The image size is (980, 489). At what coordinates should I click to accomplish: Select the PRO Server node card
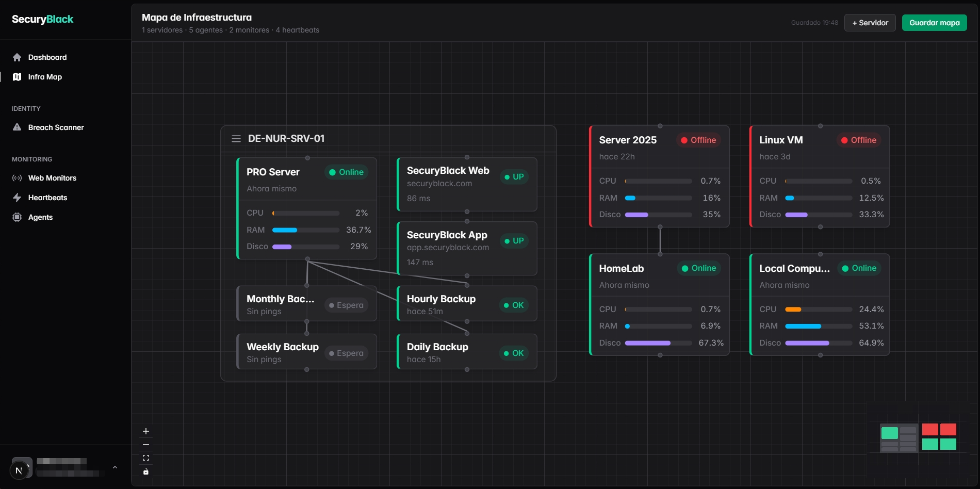[x=306, y=208]
